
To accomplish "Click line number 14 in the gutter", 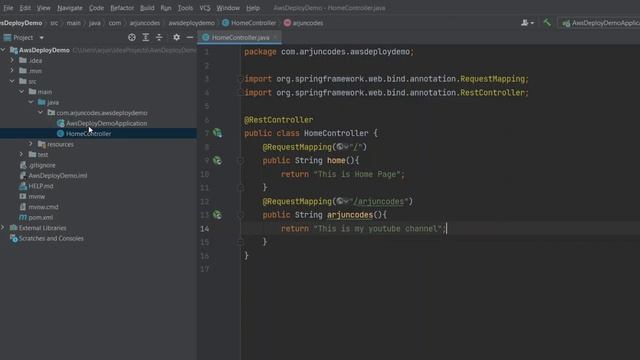I will click(x=205, y=229).
